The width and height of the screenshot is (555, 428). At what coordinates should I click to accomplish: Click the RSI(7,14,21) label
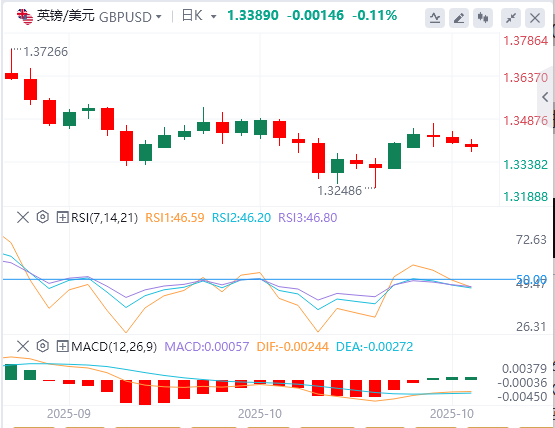(104, 217)
